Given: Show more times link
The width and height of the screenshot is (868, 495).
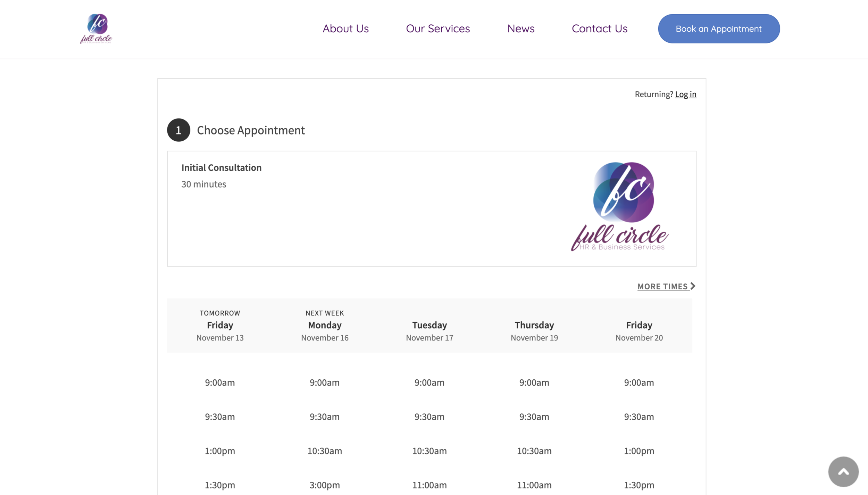Looking at the screenshot, I should [666, 286].
